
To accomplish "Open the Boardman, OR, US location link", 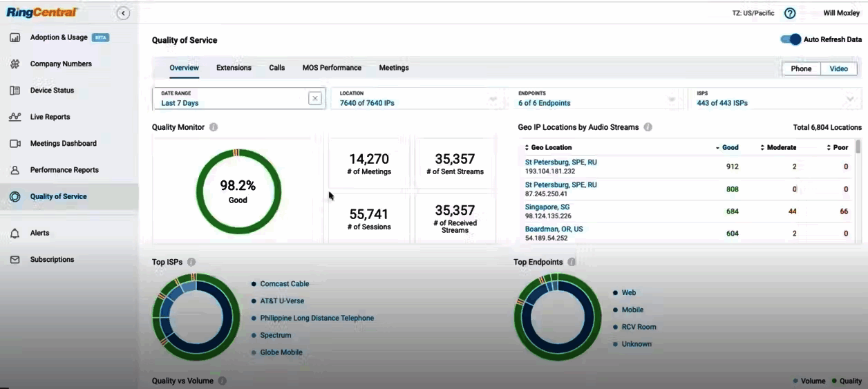I will click(554, 229).
